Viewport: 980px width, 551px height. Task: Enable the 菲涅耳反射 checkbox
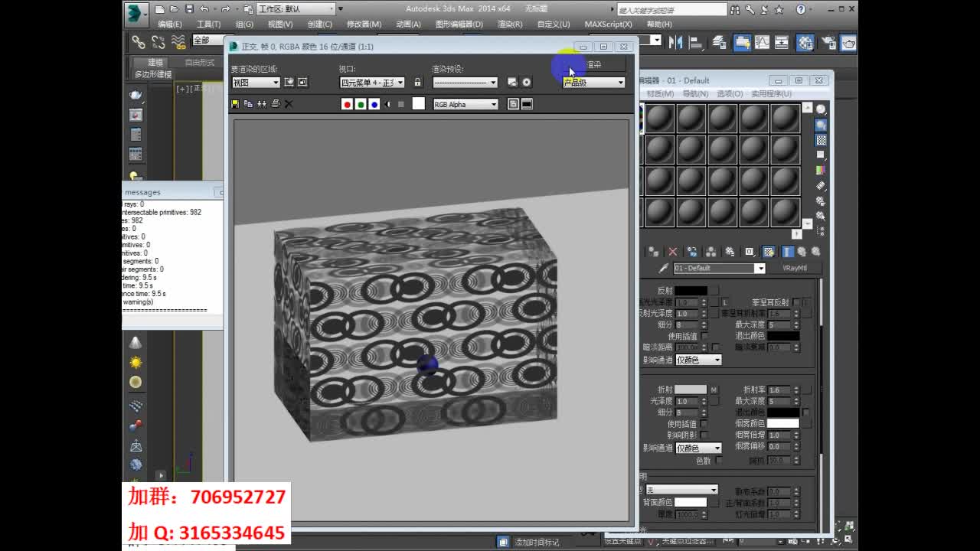[796, 302]
